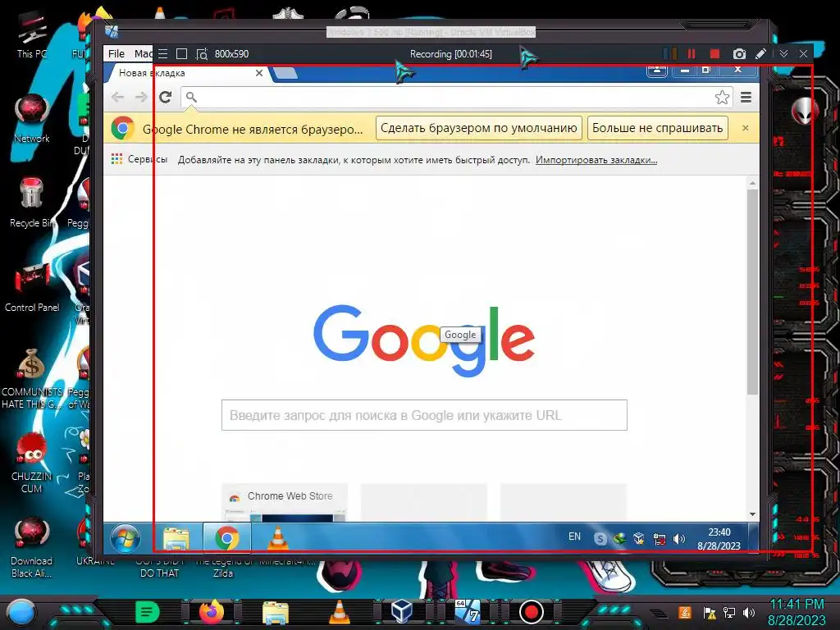Open a new tab in Chrome
This screenshot has width=840, height=630.
point(285,73)
